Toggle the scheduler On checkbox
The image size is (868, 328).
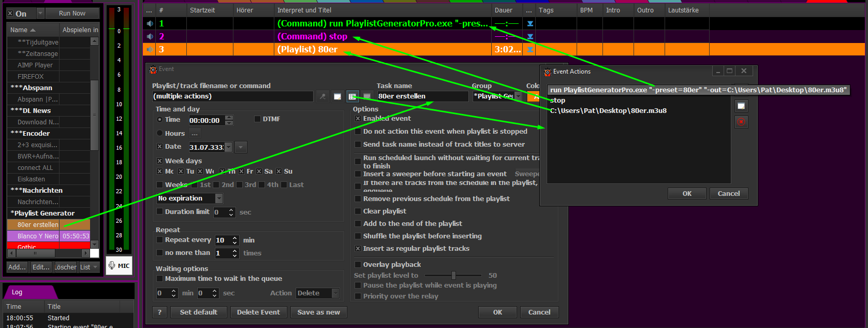click(10, 13)
